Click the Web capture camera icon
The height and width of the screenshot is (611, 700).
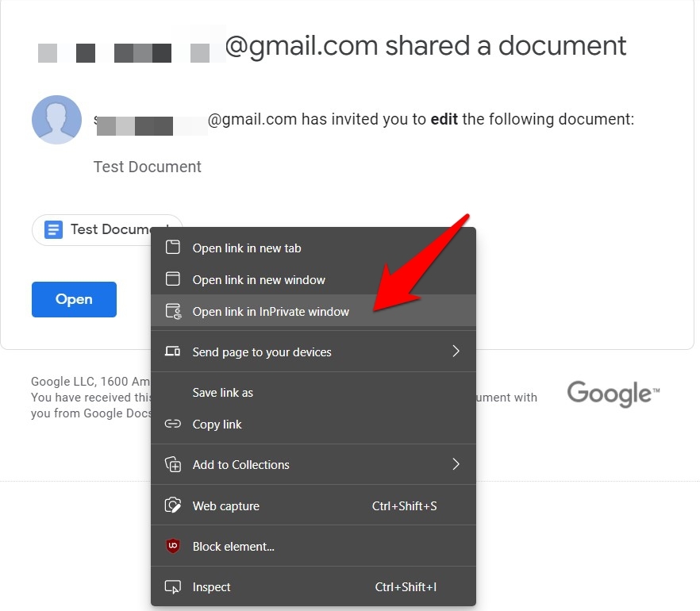(173, 505)
